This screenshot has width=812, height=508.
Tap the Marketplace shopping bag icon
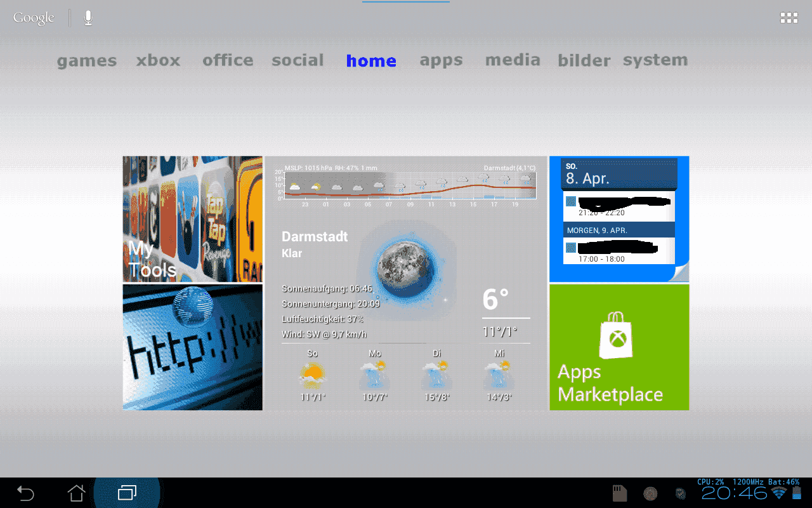tap(617, 335)
